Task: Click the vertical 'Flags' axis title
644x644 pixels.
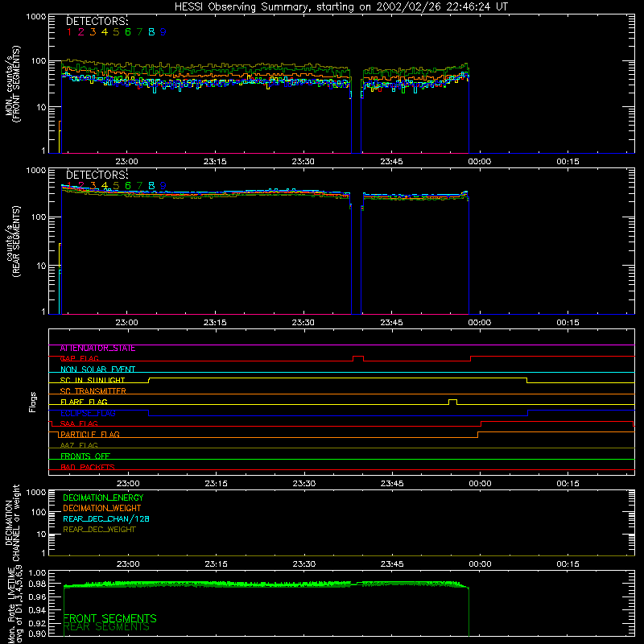Action: 33,402
